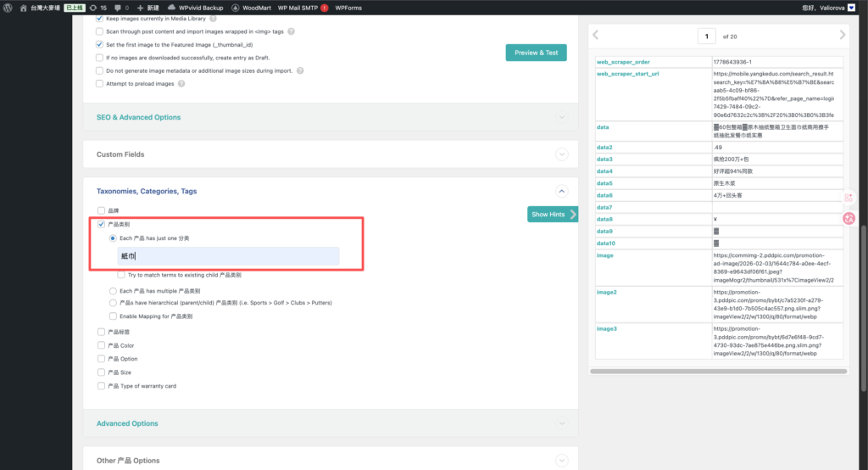Click the page vertical scrollbar
Image resolution: width=868 pixels, height=470 pixels.
pos(864,308)
